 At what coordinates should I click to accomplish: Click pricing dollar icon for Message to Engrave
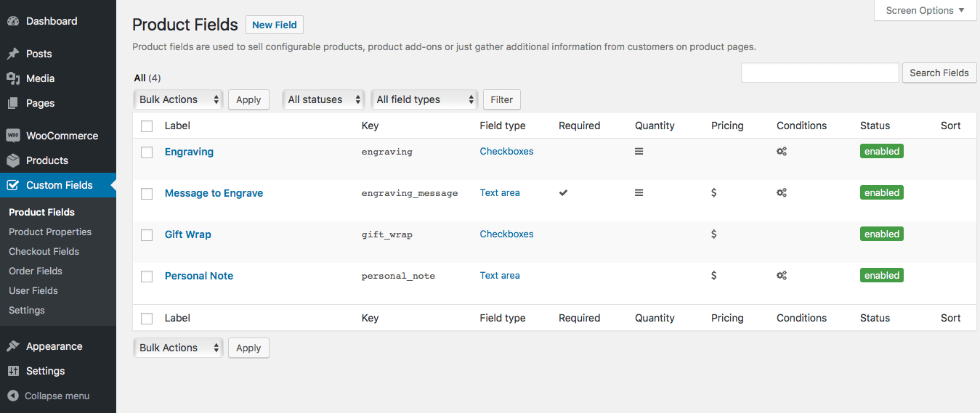pyautogui.click(x=714, y=193)
